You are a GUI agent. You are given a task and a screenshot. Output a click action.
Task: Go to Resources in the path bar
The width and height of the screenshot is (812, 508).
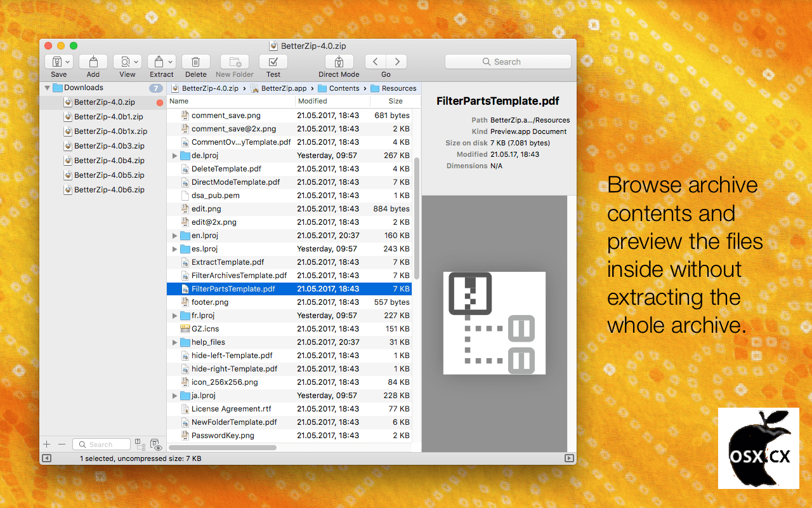click(x=393, y=88)
